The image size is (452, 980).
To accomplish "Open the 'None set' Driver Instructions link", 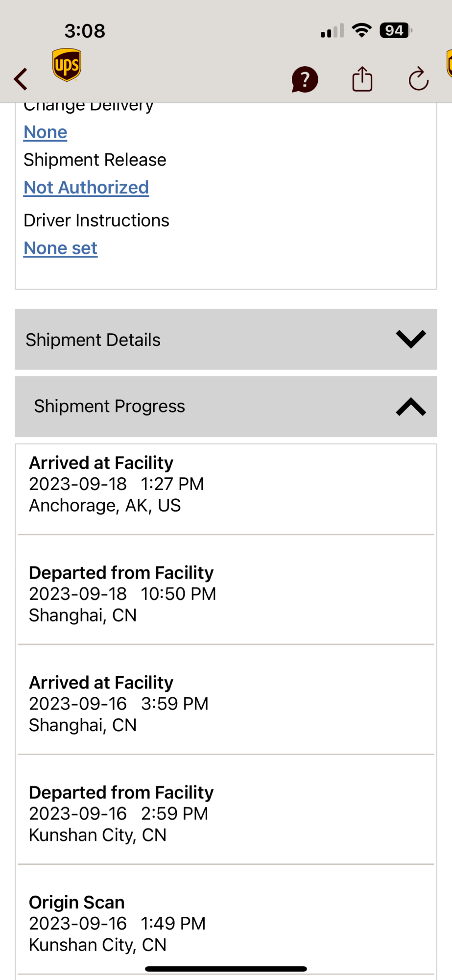I will point(61,248).
